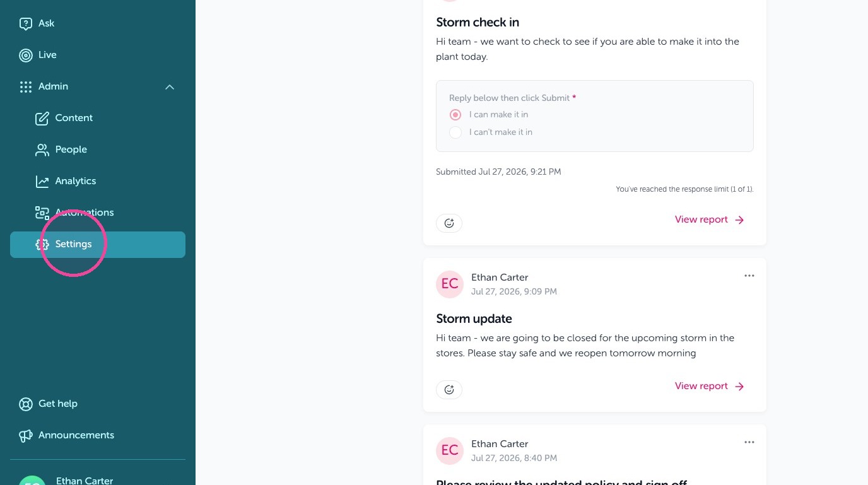Click the Content edit pencil icon
Screen dimensions: 868x485
[42, 118]
